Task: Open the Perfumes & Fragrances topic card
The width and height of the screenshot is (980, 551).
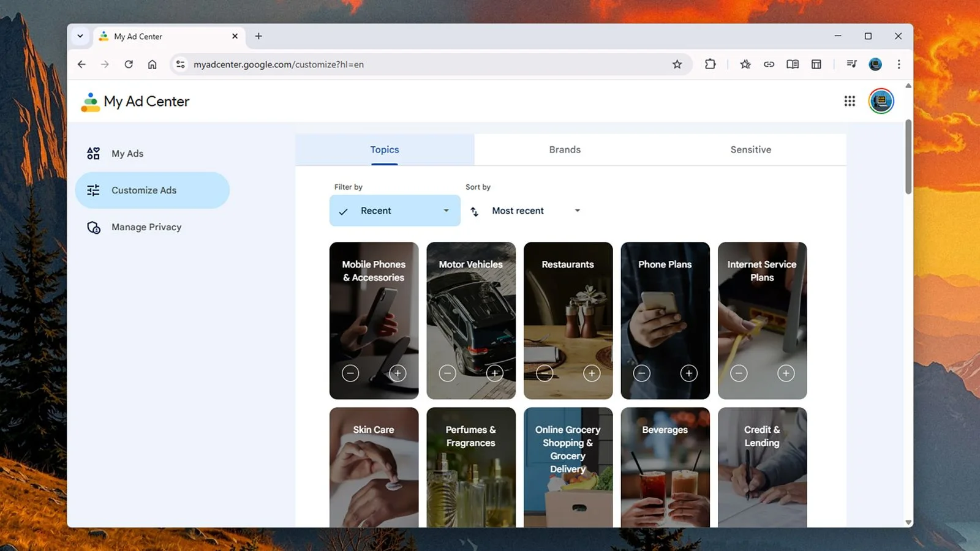Action: click(471, 467)
